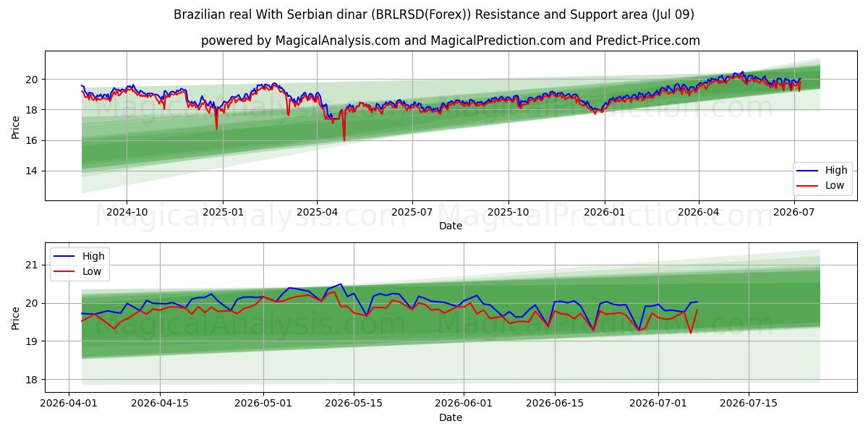The height and width of the screenshot is (434, 868).
Task: Click the lower chart 'Price' axis label
Action: click(x=15, y=318)
